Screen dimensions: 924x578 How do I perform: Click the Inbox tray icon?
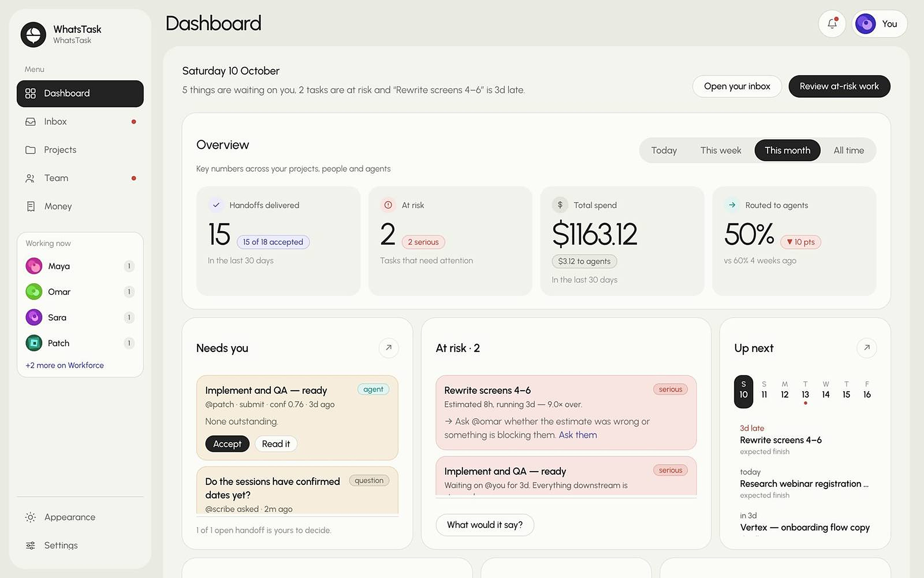click(x=30, y=122)
